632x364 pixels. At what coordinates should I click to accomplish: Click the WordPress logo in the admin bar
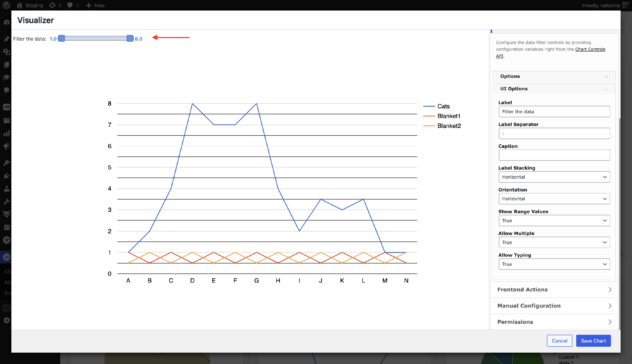point(6,5)
